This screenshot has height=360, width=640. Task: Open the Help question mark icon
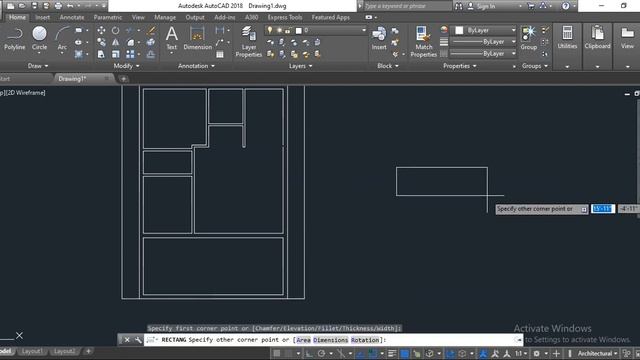point(565,6)
